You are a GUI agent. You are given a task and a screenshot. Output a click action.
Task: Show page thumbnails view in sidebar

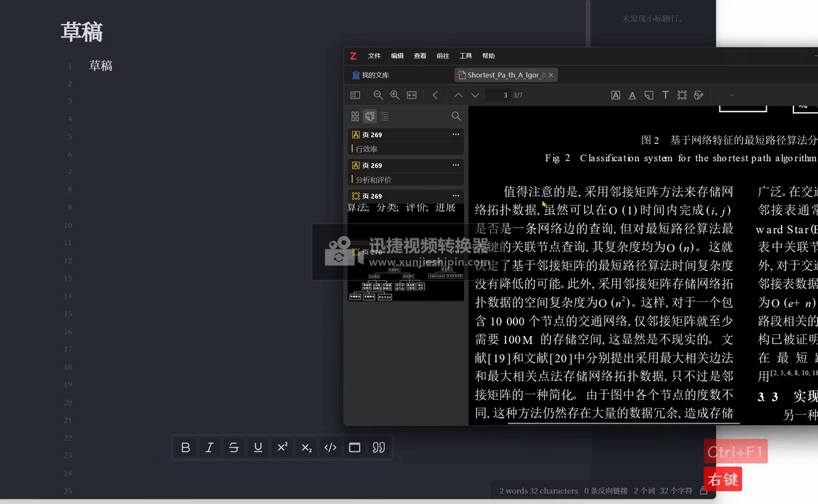pos(355,117)
